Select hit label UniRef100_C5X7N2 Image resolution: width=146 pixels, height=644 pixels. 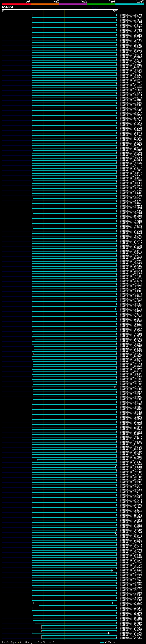pyautogui.click(x=131, y=180)
